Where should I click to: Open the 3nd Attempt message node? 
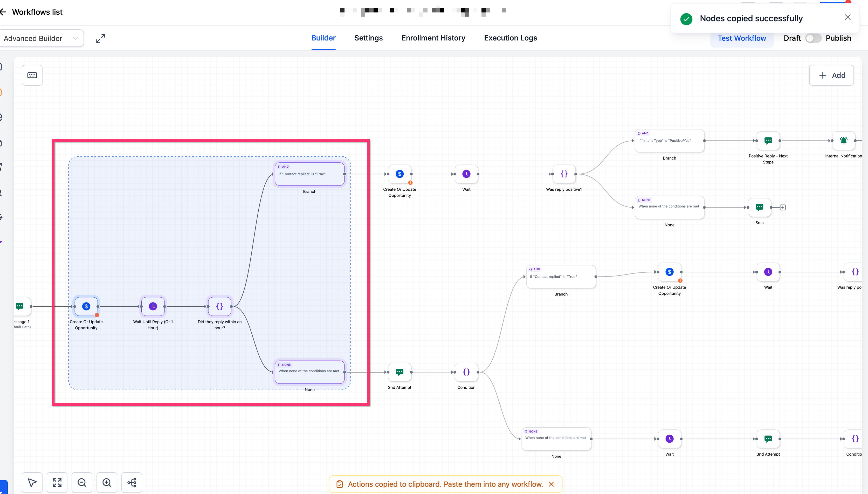pyautogui.click(x=768, y=439)
